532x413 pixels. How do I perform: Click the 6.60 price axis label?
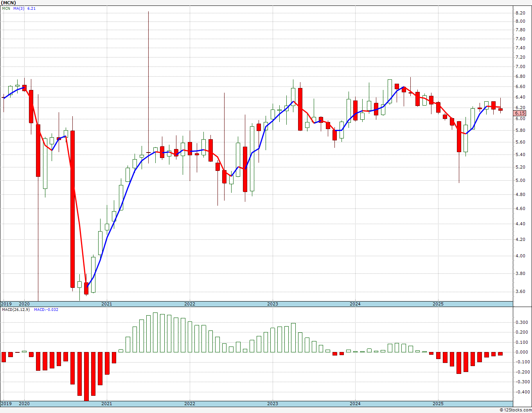(x=520, y=86)
